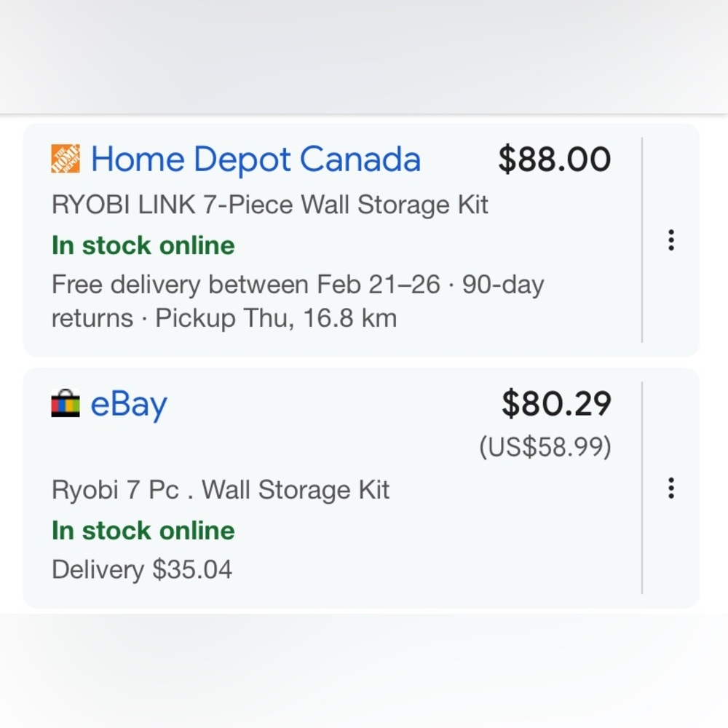Image resolution: width=728 pixels, height=728 pixels.
Task: Select the $88.00 price
Action: 555,159
